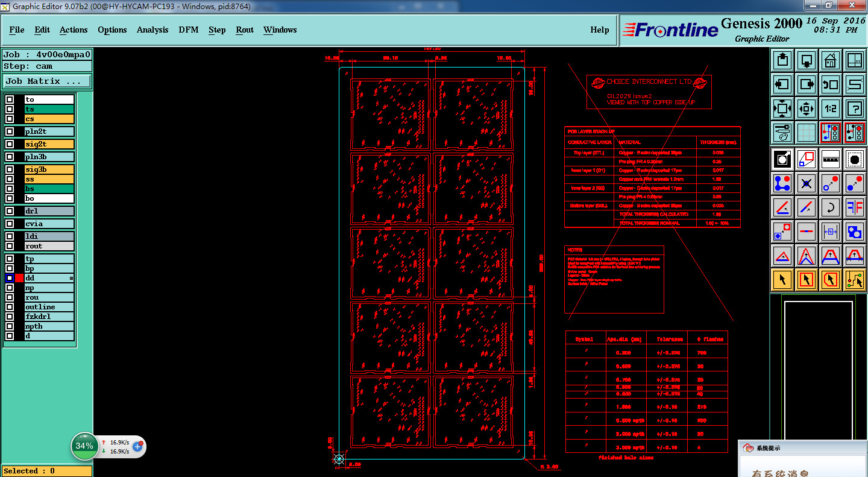Image resolution: width=868 pixels, height=477 pixels.
Task: Click the Step: cam label
Action: click(x=47, y=66)
